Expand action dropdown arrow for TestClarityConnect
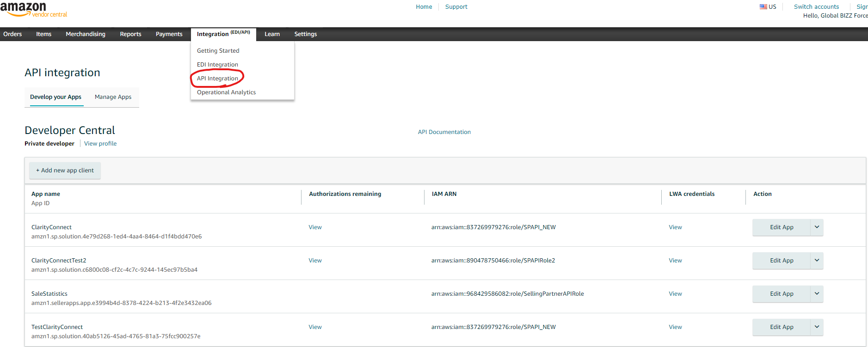The image size is (868, 347). click(817, 327)
